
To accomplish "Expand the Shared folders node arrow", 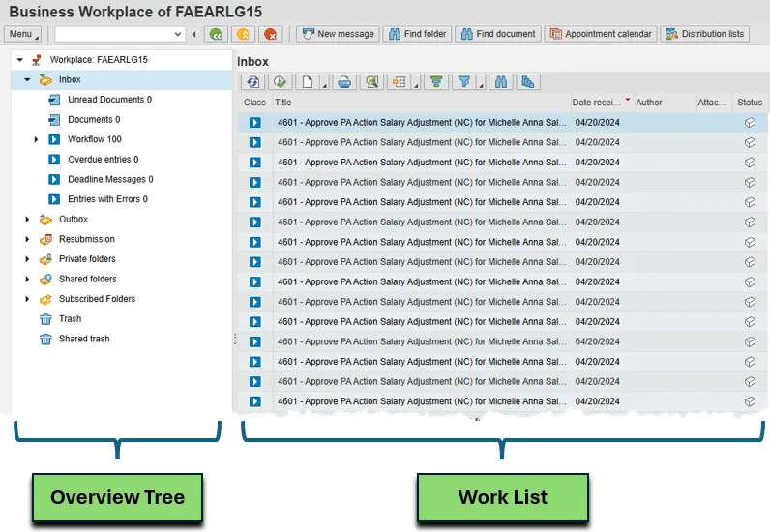I will click(x=27, y=279).
